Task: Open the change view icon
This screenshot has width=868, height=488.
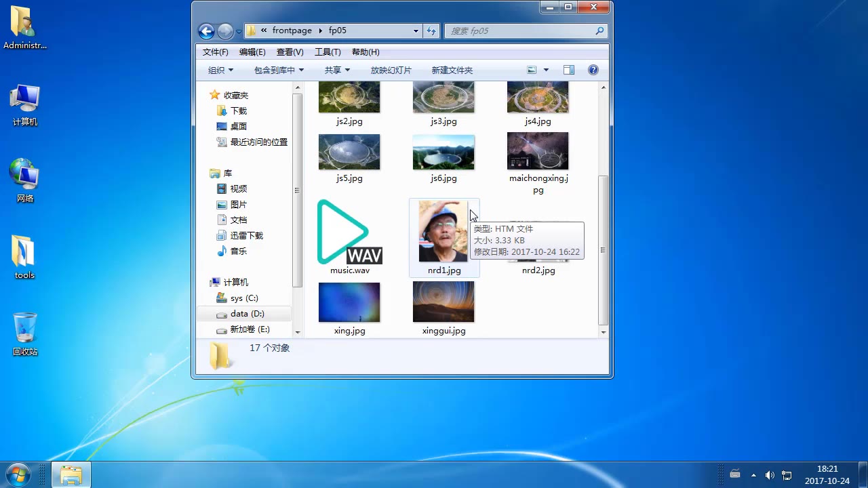Action: click(532, 69)
